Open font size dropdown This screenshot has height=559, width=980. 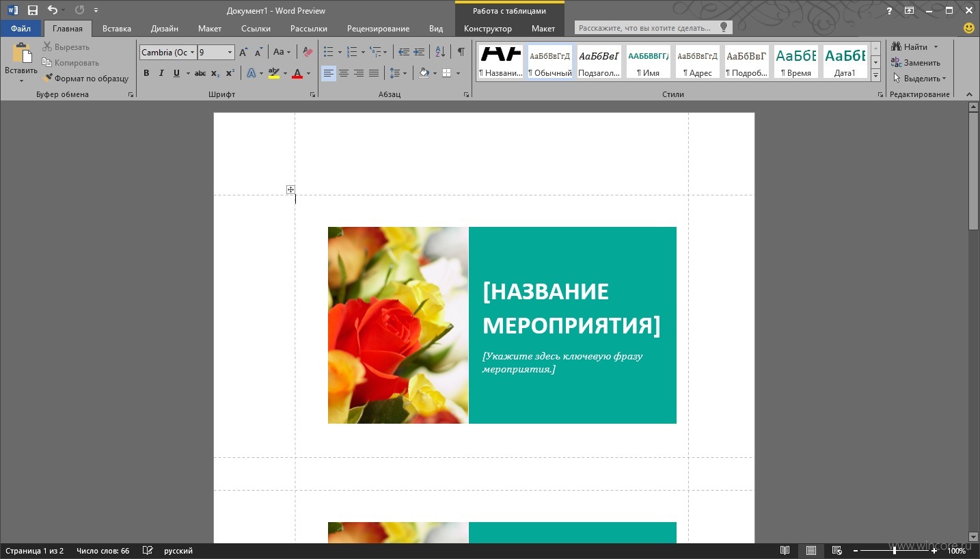230,52
